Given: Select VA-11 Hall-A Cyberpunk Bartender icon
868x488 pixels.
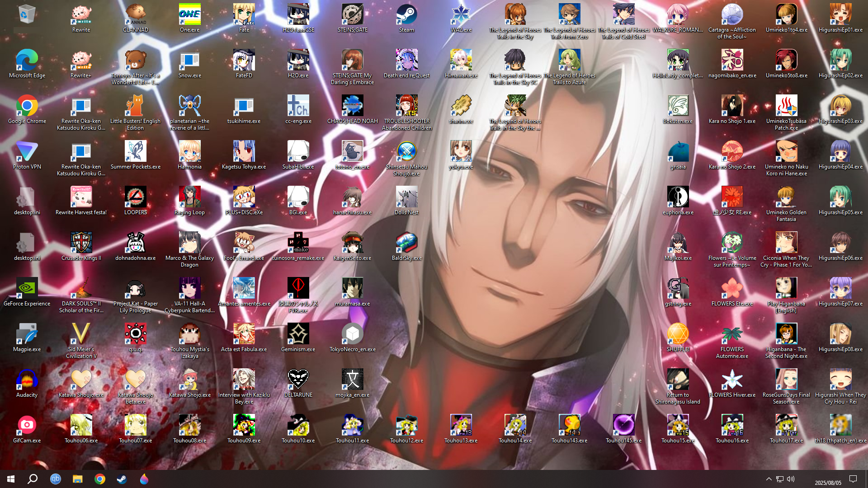Looking at the screenshot, I should tap(190, 295).
